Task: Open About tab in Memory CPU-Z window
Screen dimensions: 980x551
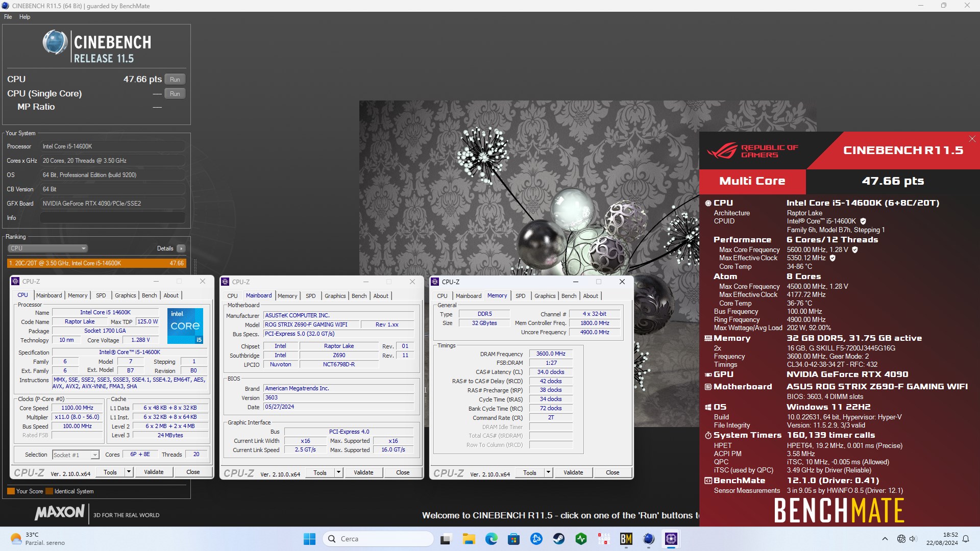Action: point(591,296)
